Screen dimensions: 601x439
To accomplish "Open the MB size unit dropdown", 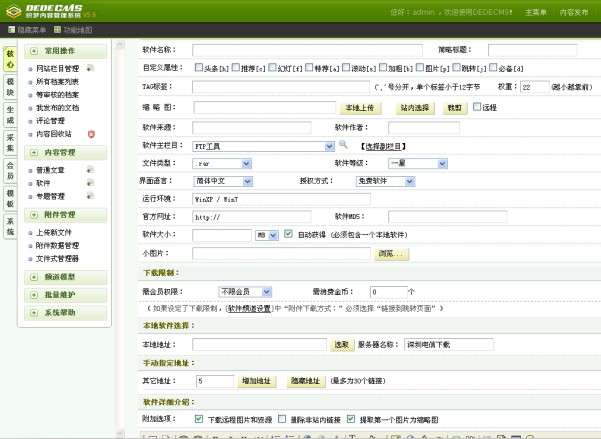I will [267, 235].
